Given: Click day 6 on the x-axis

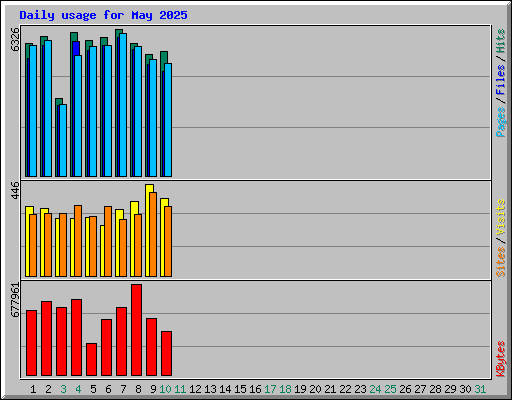Looking at the screenshot, I should tap(108, 389).
